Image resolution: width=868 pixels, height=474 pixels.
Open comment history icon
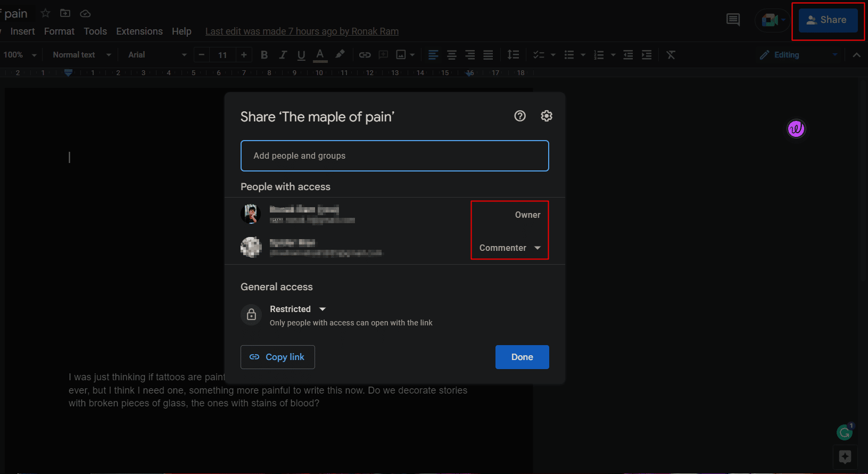click(x=733, y=20)
